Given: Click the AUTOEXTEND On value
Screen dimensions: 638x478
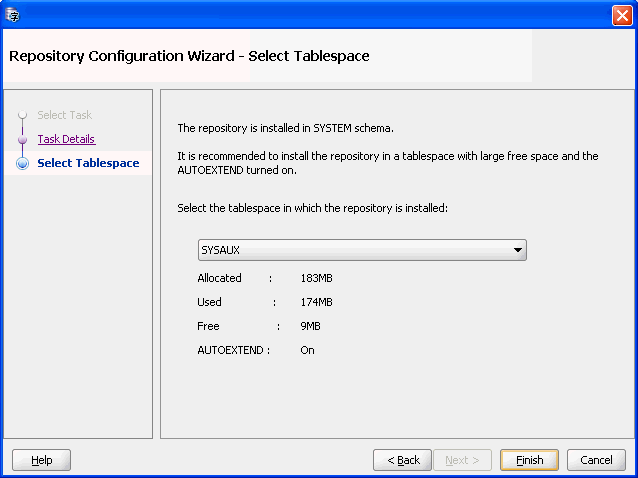Looking at the screenshot, I should [x=308, y=350].
